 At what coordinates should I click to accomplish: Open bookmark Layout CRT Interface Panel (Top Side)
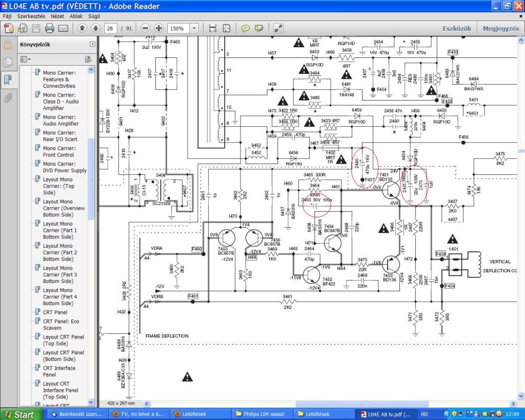click(60, 390)
